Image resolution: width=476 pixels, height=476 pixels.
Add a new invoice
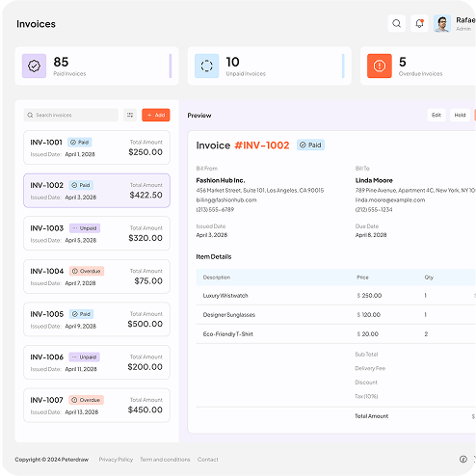156,115
